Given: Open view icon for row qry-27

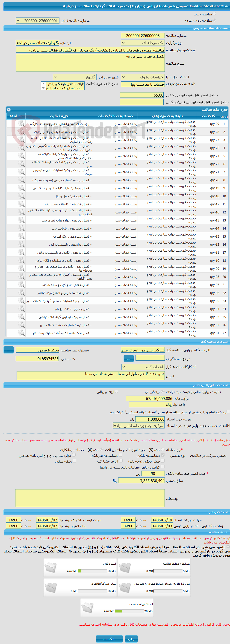Looking at the screenshot, I should [21, 140].
